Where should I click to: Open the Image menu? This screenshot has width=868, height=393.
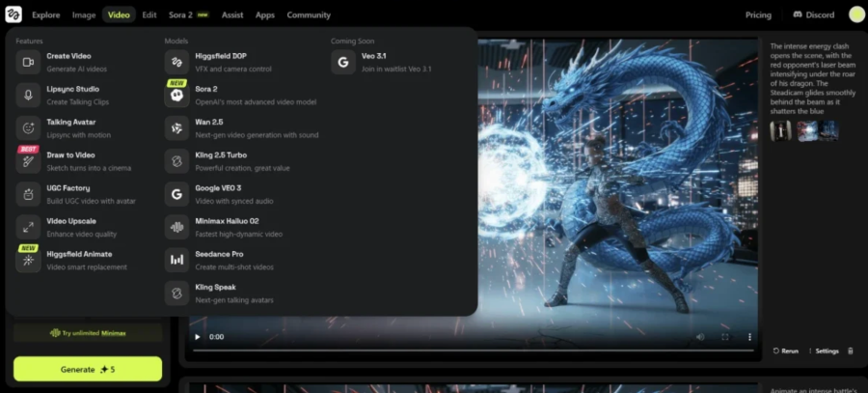(84, 14)
